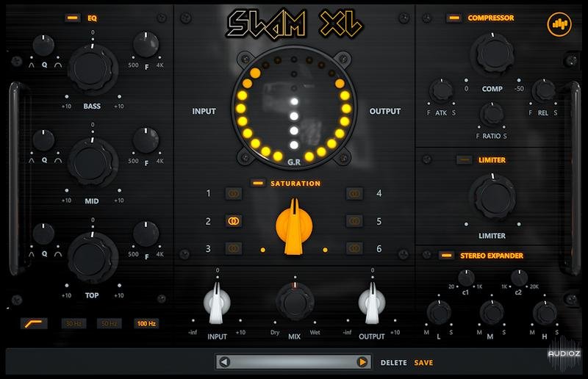Image resolution: width=588 pixels, height=379 pixels.
Task: Click the TOP band Q knob
Action: pos(43,234)
